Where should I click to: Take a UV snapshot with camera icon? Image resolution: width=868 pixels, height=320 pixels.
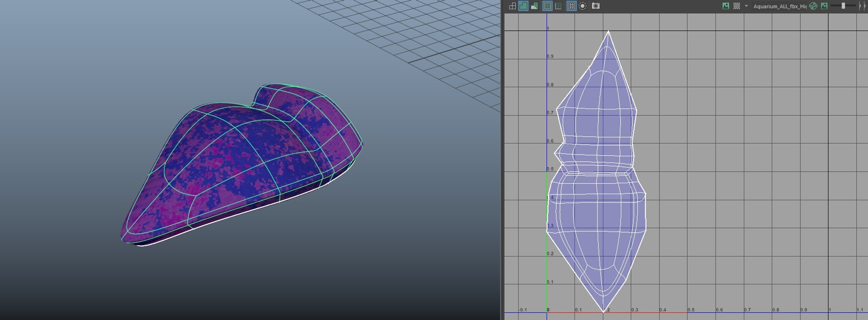596,6
